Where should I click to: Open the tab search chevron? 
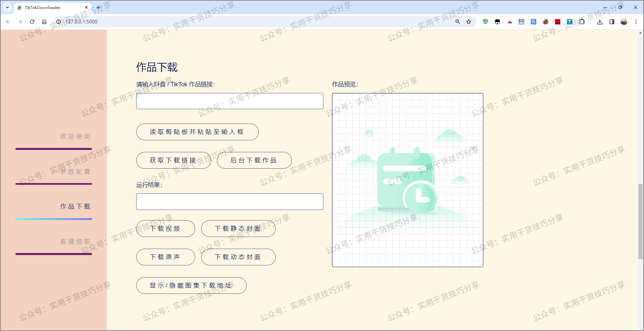pyautogui.click(x=7, y=7)
